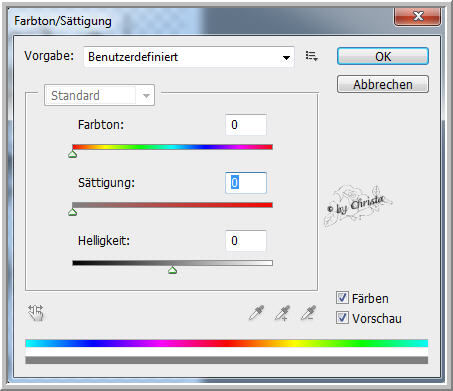Click the Helligkeit value field
The width and height of the screenshot is (453, 391).
click(246, 241)
